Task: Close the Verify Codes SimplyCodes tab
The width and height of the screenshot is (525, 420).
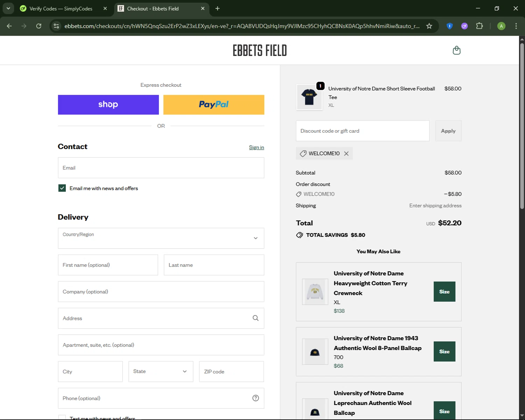Action: (105, 8)
